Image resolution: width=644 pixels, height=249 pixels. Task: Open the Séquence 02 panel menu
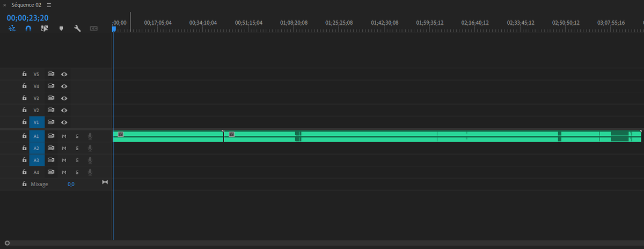tap(49, 5)
